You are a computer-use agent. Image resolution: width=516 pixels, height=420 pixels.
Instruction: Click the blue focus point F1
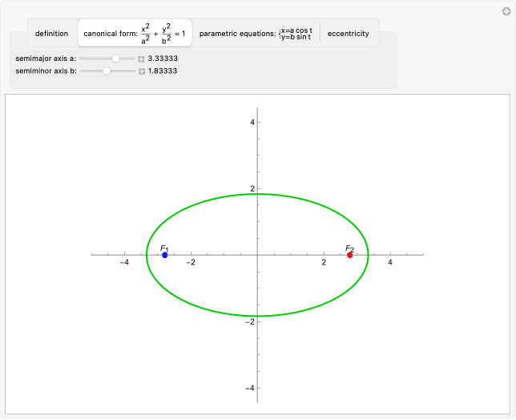(164, 255)
